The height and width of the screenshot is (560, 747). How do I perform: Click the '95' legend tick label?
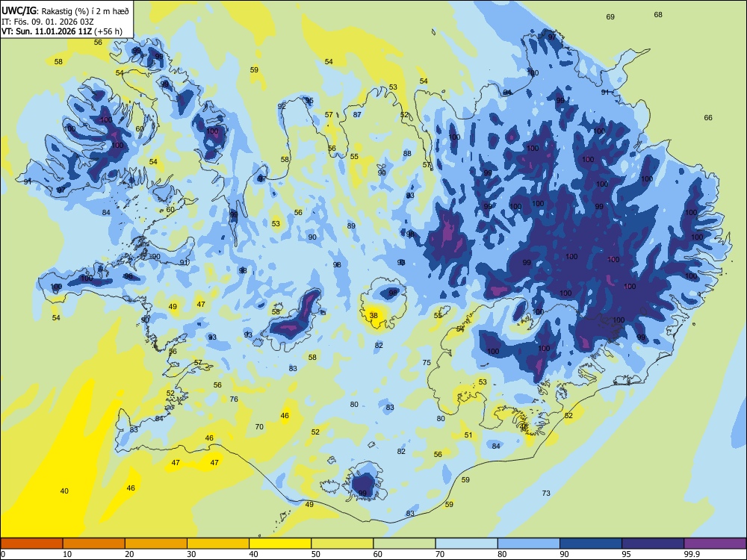(x=627, y=554)
